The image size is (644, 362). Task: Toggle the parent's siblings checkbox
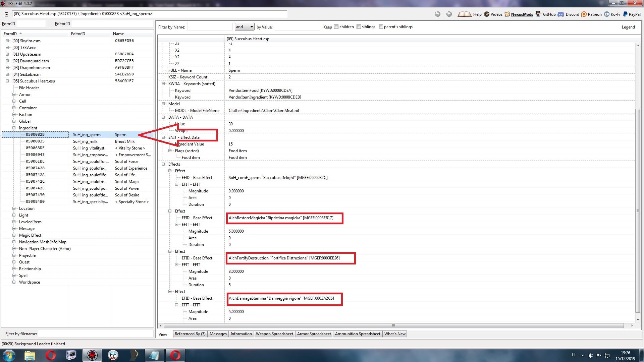point(381,27)
